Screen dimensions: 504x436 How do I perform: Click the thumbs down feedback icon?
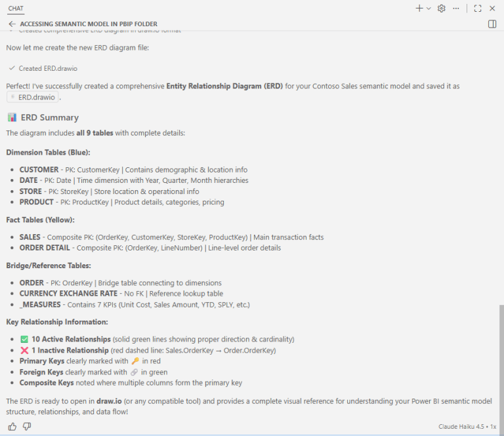(27, 426)
